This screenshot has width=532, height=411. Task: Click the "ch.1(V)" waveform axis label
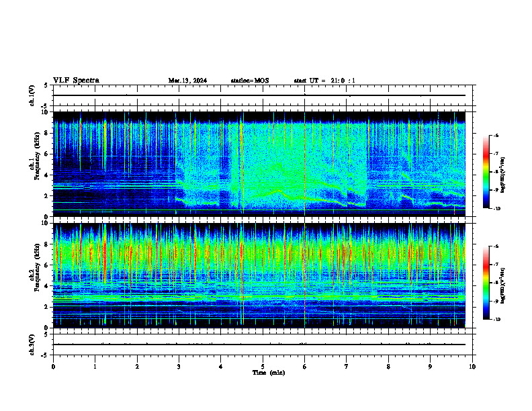pos(32,95)
